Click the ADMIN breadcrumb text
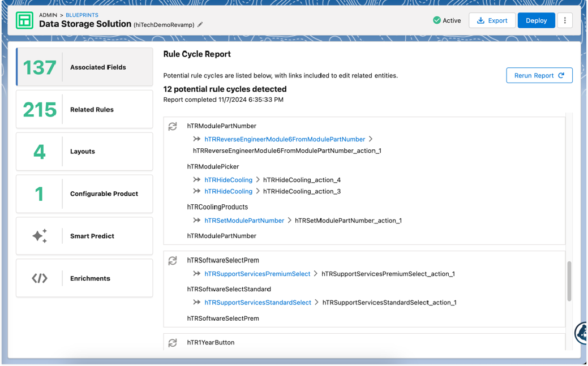 [x=48, y=15]
